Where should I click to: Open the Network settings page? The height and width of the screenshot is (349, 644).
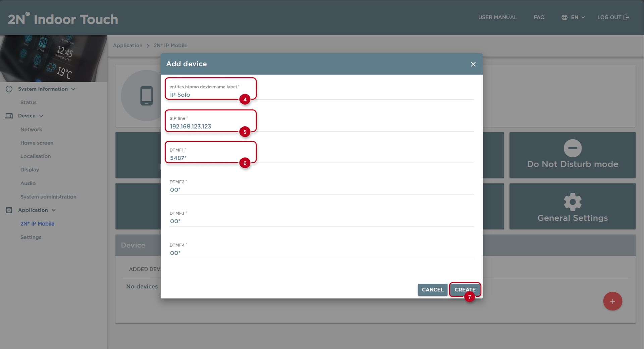[31, 129]
